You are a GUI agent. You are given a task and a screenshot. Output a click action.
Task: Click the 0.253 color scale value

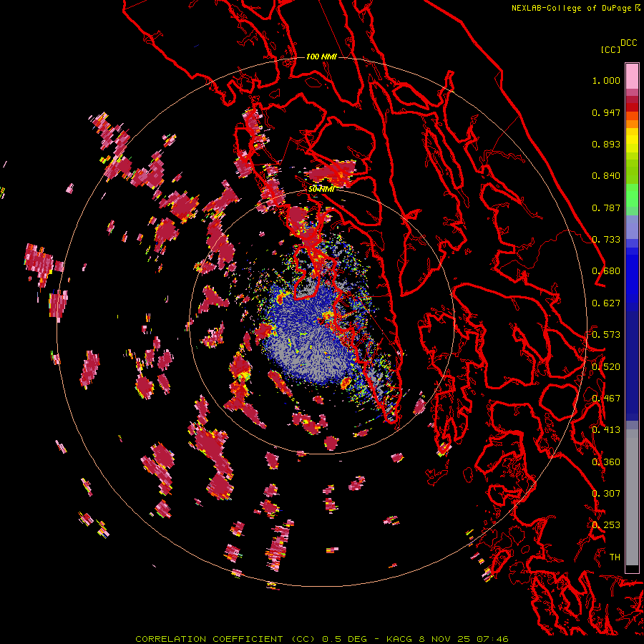click(x=606, y=525)
